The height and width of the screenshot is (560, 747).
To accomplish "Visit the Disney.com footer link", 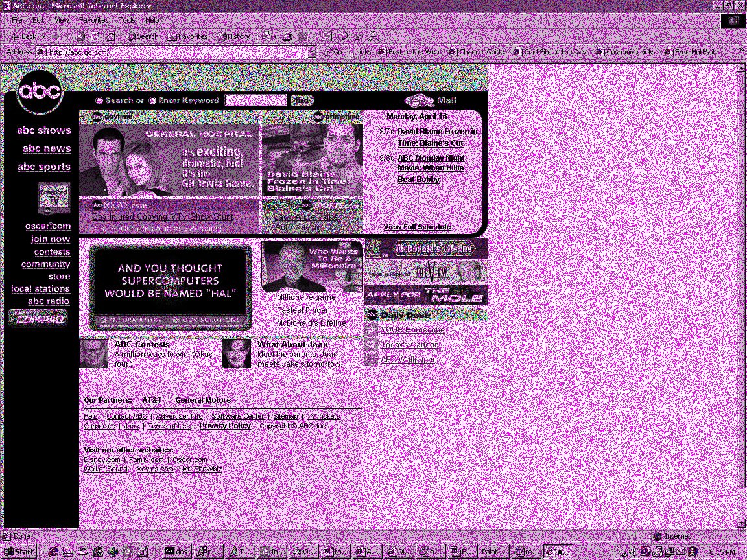I will [x=102, y=460].
